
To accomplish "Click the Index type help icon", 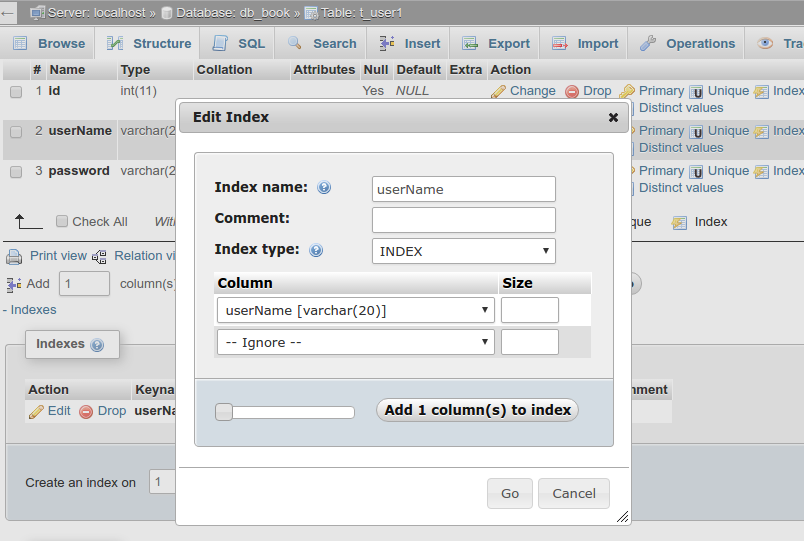I will click(316, 251).
